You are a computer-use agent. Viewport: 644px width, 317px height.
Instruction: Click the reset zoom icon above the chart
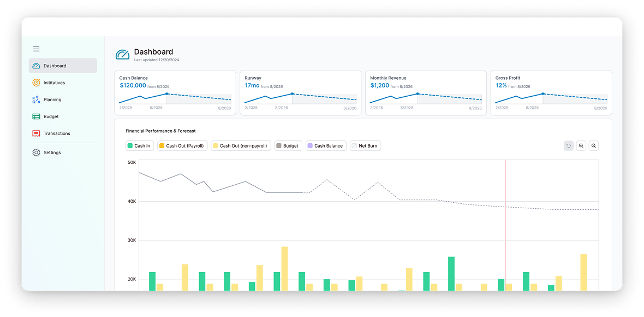[x=568, y=145]
